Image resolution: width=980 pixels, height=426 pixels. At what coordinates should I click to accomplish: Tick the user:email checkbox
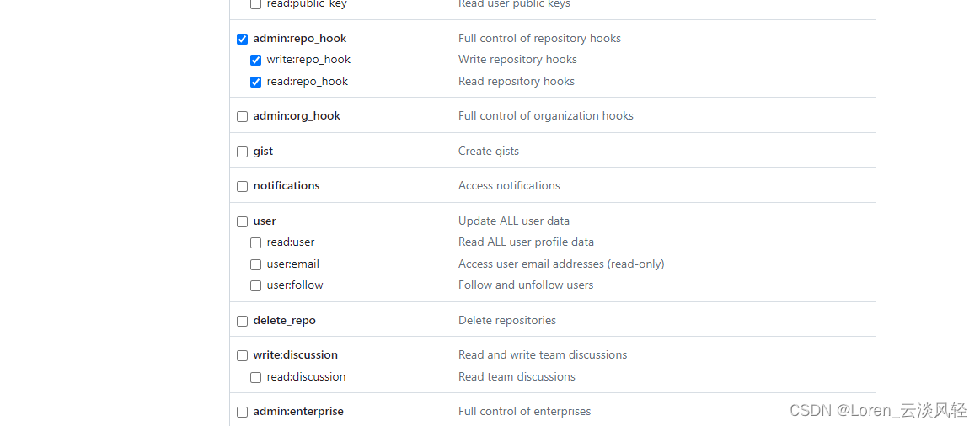[x=255, y=265]
